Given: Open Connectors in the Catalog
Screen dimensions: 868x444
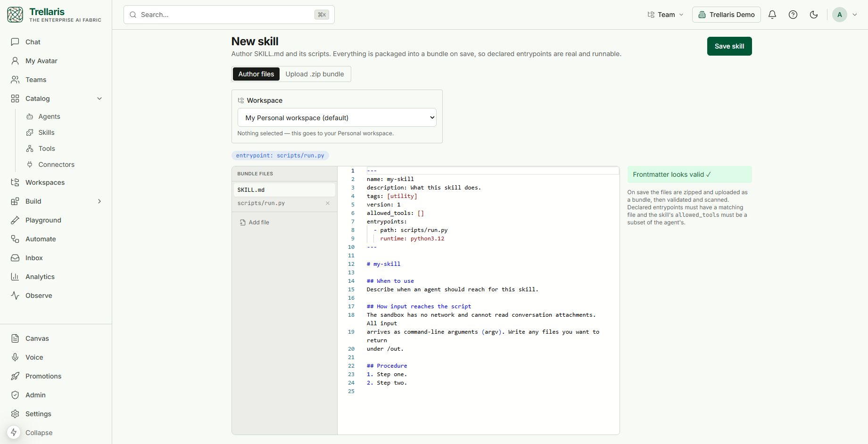Looking at the screenshot, I should [56, 164].
